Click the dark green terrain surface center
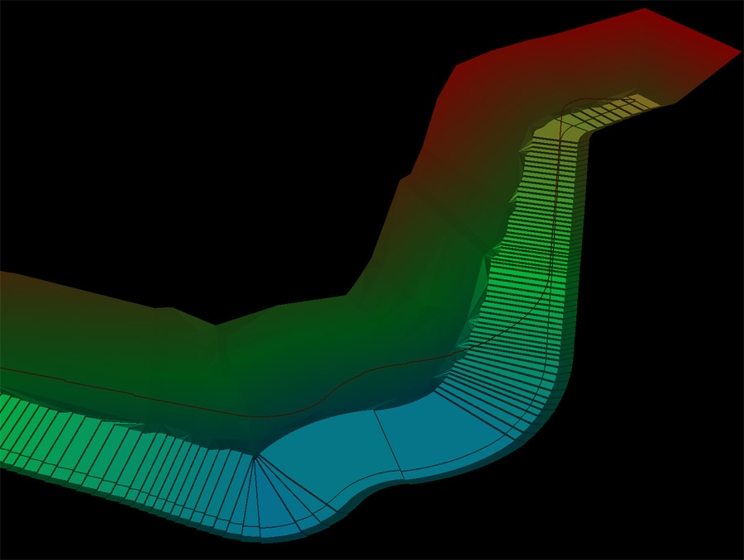744x560 pixels. 273,355
